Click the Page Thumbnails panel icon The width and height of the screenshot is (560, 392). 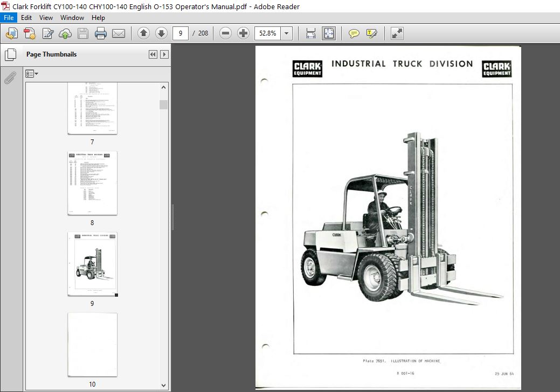pos(11,54)
